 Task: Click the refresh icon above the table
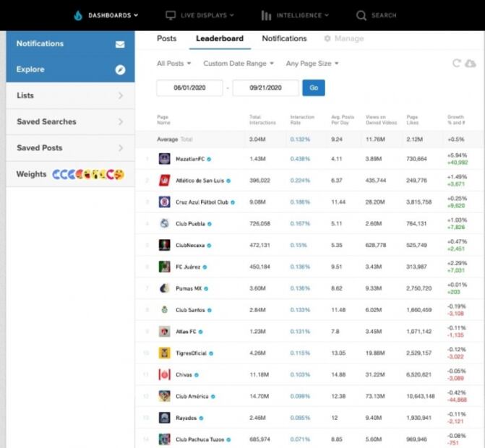click(x=456, y=64)
